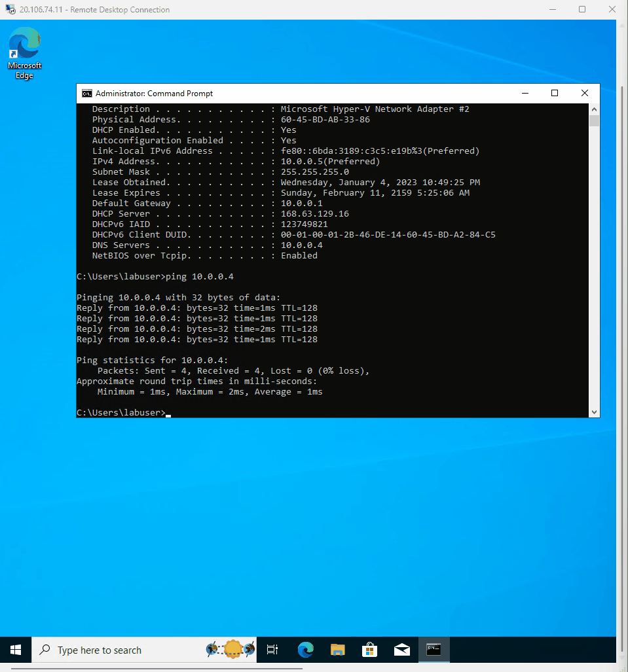Click the DNS Servers line
Image resolution: width=628 pixels, height=672 pixels.
207,245
